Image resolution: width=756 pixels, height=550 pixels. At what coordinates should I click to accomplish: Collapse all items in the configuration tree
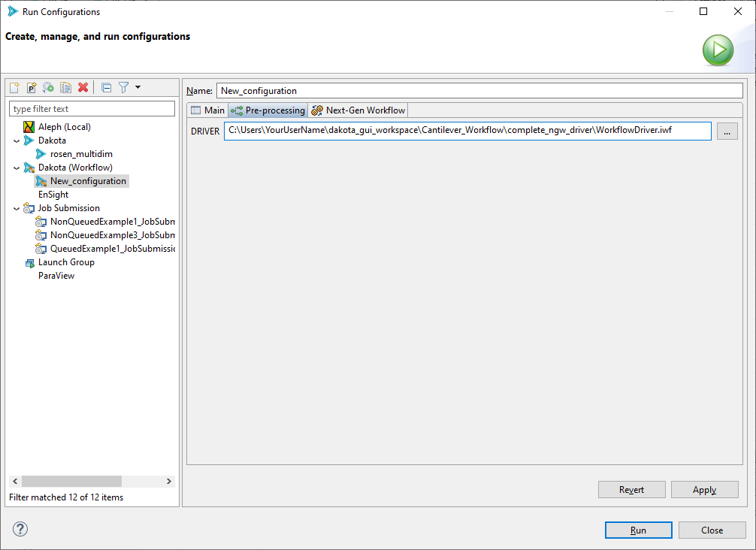[105, 87]
